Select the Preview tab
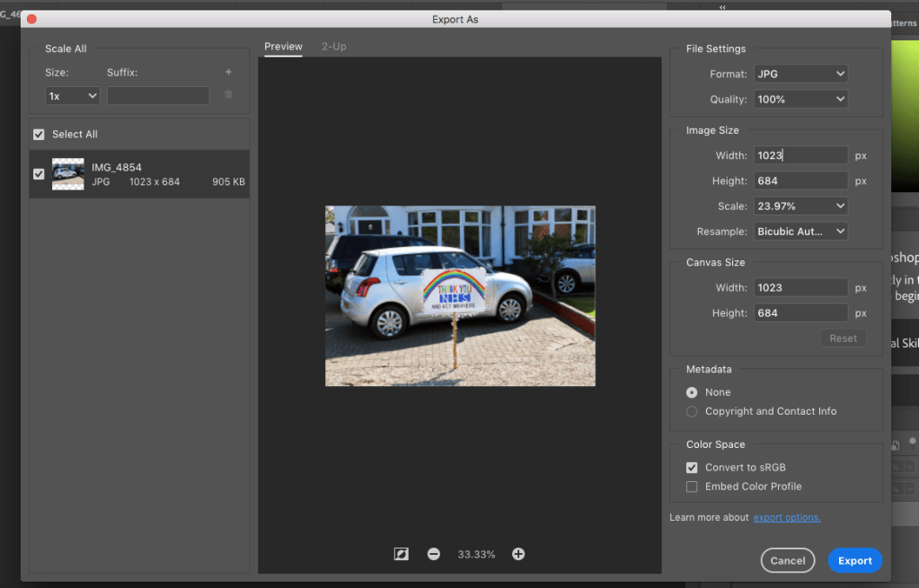The image size is (919, 588). coord(283,47)
